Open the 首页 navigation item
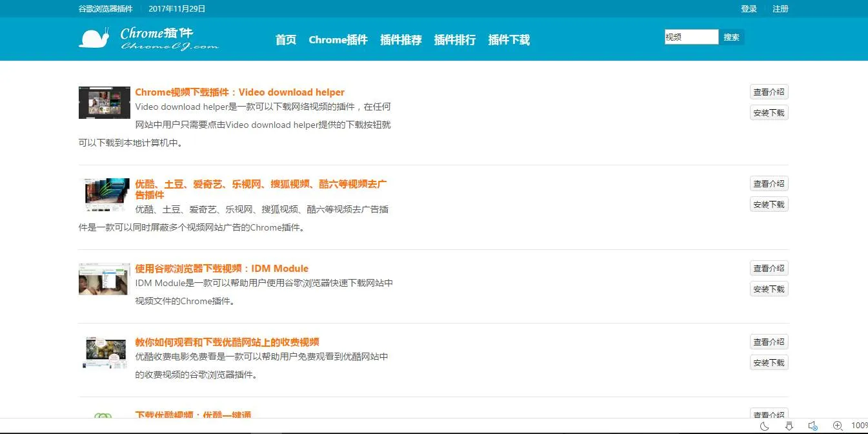868x434 pixels. [x=286, y=39]
